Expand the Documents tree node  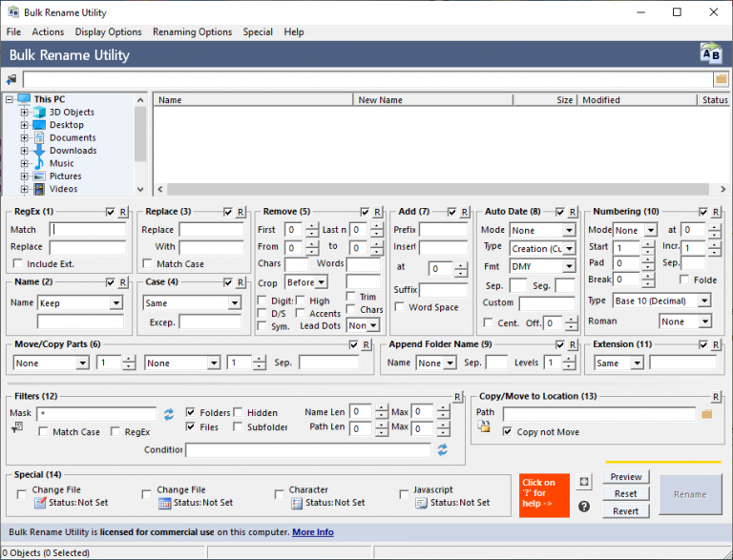pyautogui.click(x=24, y=138)
